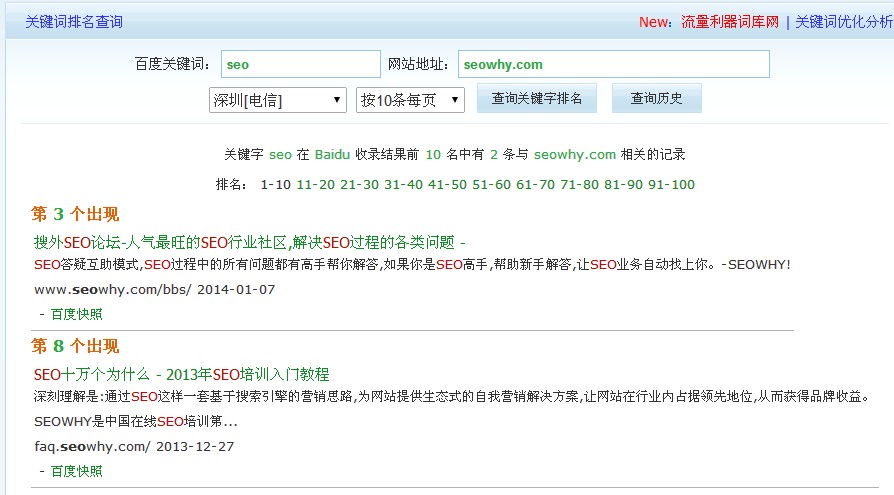Image resolution: width=894 pixels, height=495 pixels.
Task: Open the 流量利器词库网 link
Action: [x=730, y=22]
